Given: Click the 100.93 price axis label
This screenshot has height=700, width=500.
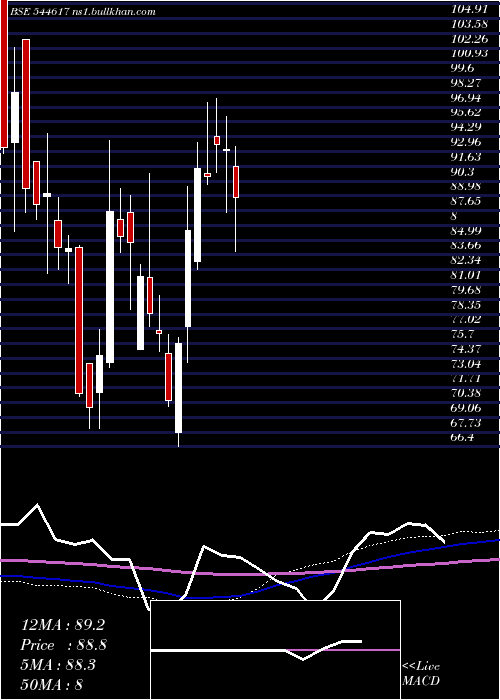Looking at the screenshot, I should pos(470,53).
